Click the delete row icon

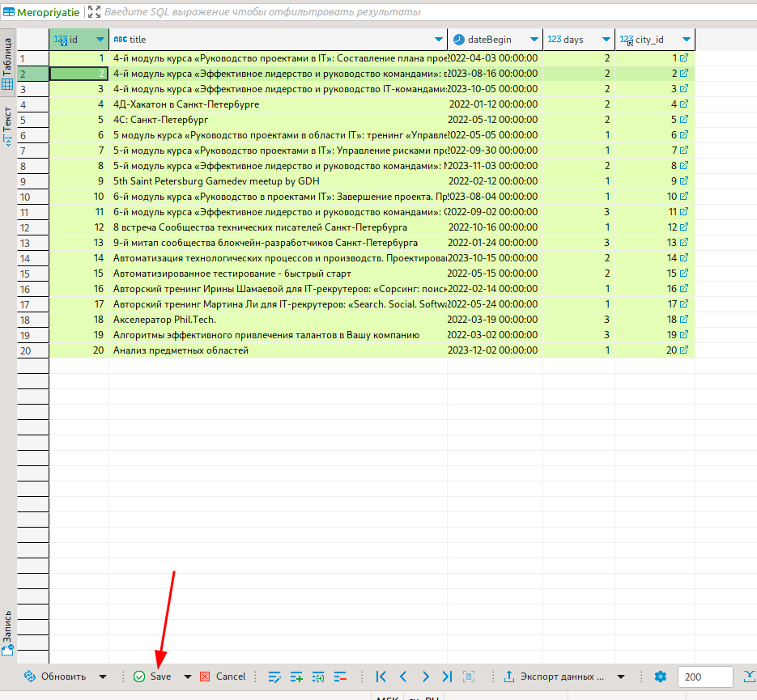[340, 677]
